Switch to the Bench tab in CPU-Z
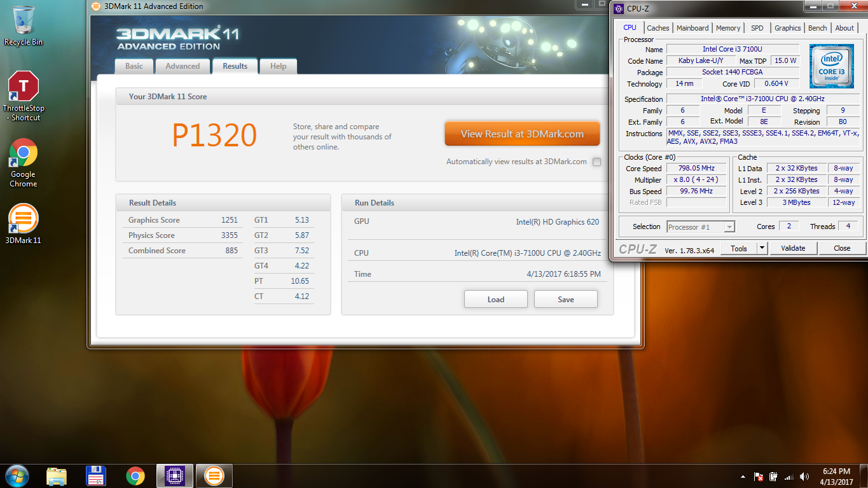This screenshot has height=488, width=868. (818, 28)
